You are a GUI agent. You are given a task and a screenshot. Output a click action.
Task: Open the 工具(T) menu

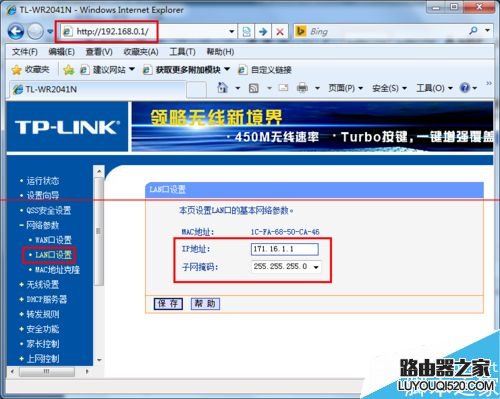[182, 52]
